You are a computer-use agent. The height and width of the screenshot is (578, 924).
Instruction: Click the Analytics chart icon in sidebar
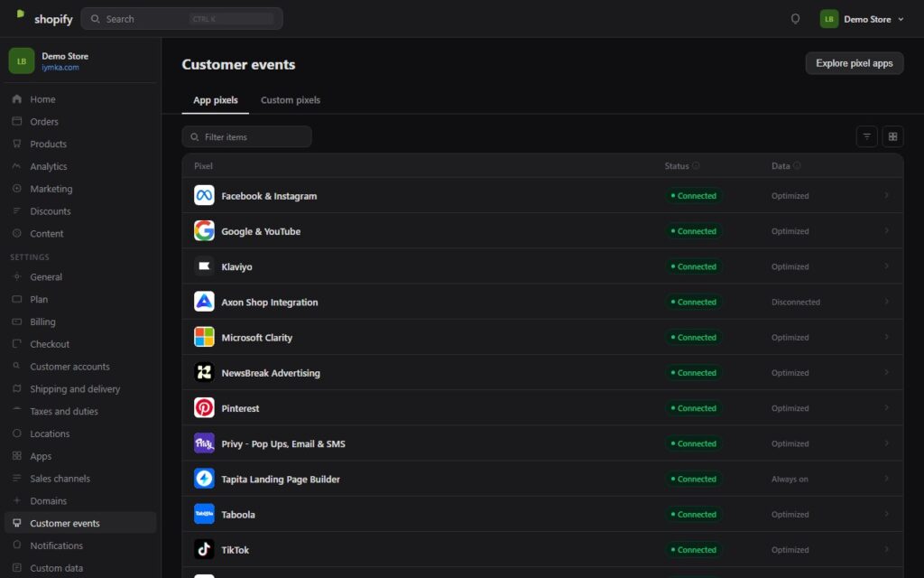[x=16, y=166]
